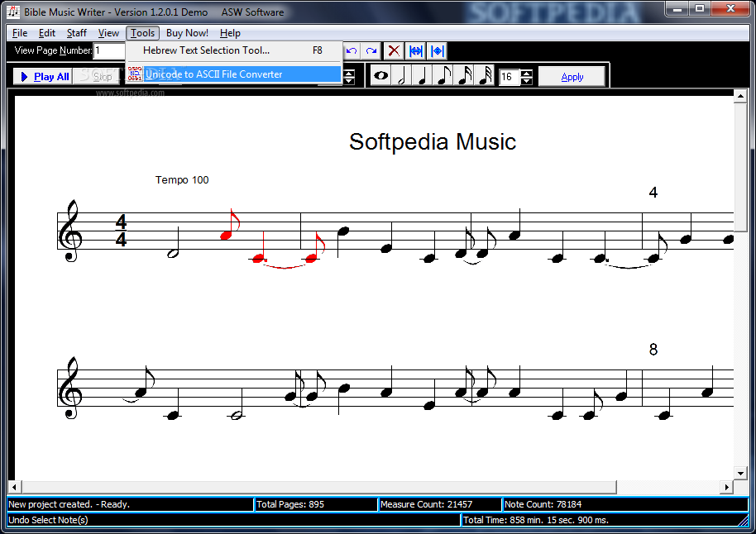Screen dimensions: 756x534
Task: Open the File menu
Action: [x=20, y=33]
